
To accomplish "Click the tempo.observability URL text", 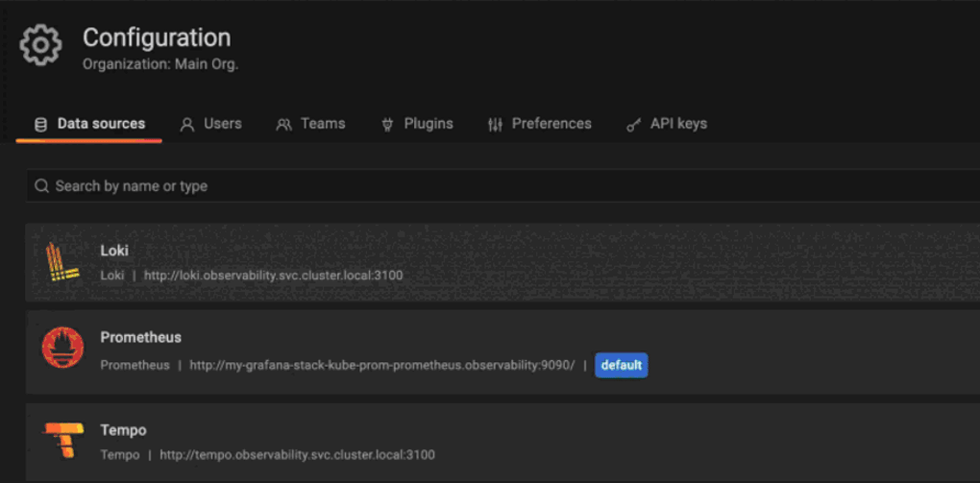I will (298, 455).
